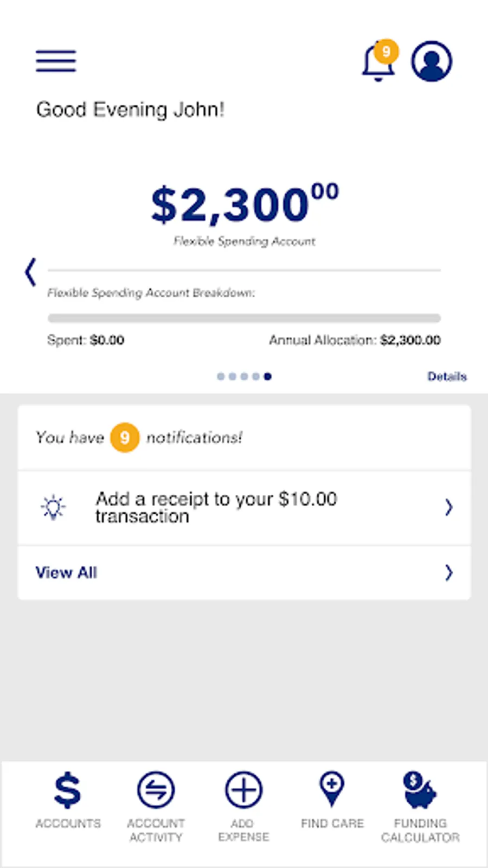
Task: Select the third carousel page dot
Action: point(244,376)
